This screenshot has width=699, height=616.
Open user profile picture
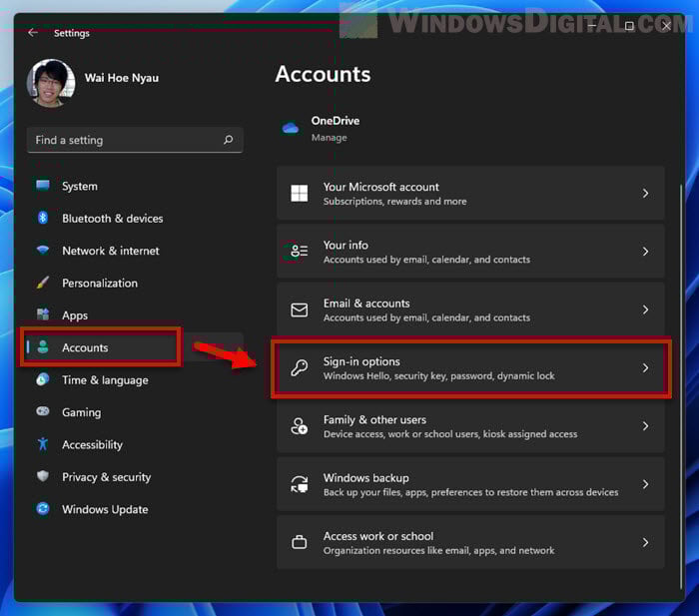pyautogui.click(x=51, y=83)
